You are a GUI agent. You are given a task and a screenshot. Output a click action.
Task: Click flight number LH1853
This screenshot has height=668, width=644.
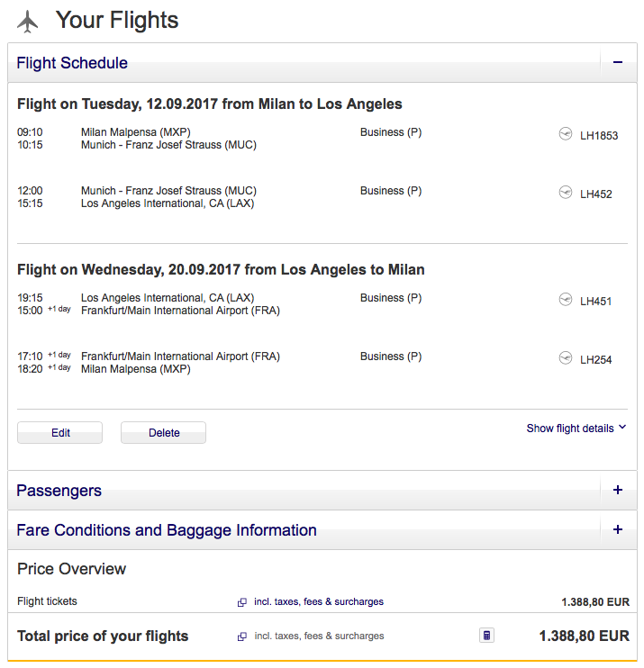coord(599,136)
